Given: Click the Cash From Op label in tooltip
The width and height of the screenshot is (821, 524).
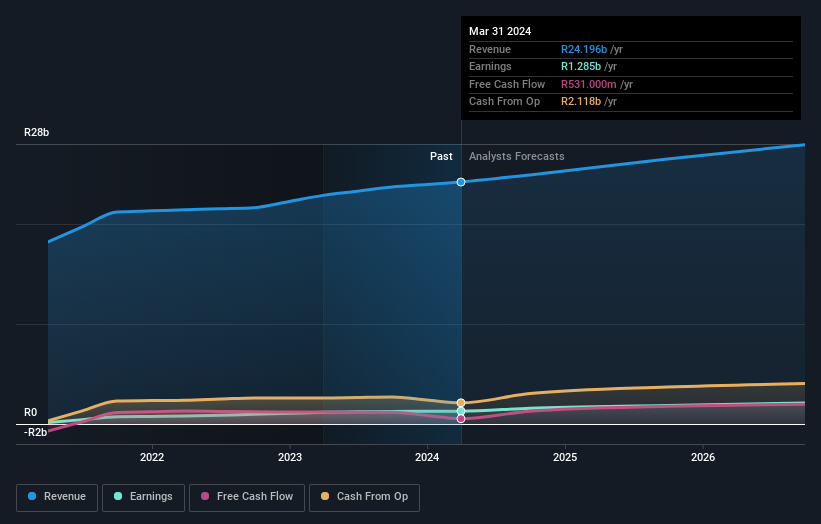Looking at the screenshot, I should tap(504, 102).
